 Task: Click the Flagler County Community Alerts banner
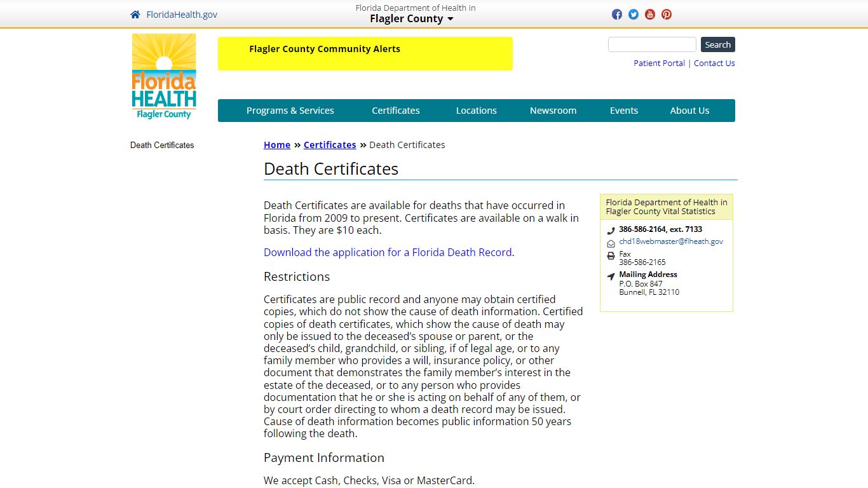tap(365, 53)
